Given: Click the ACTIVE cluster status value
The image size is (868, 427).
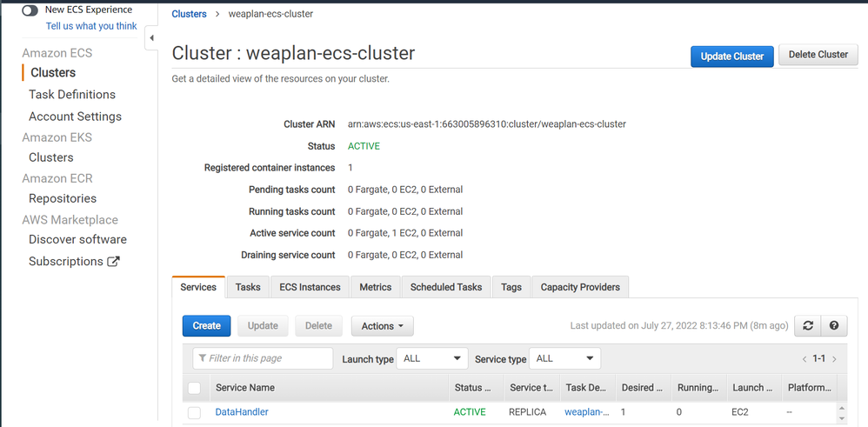Looking at the screenshot, I should coord(364,146).
